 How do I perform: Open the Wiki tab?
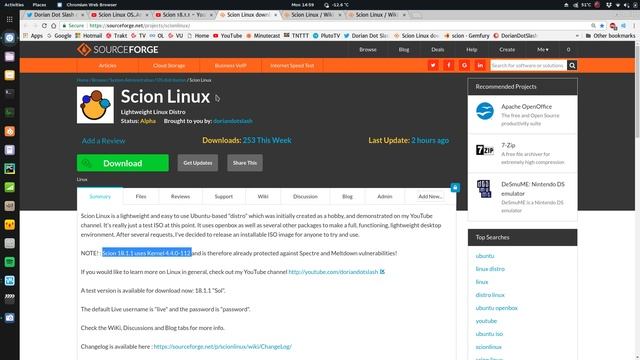click(x=263, y=196)
